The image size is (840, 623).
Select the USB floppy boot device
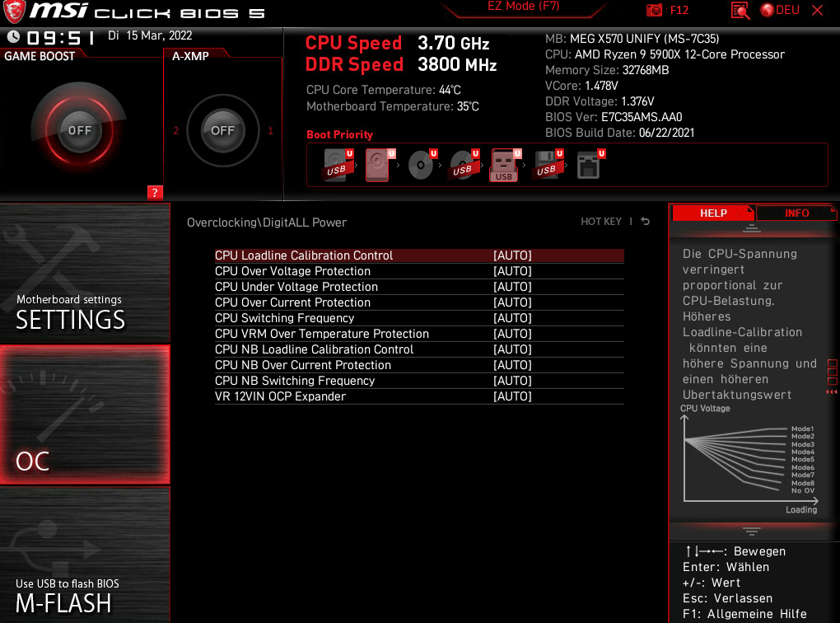[548, 165]
